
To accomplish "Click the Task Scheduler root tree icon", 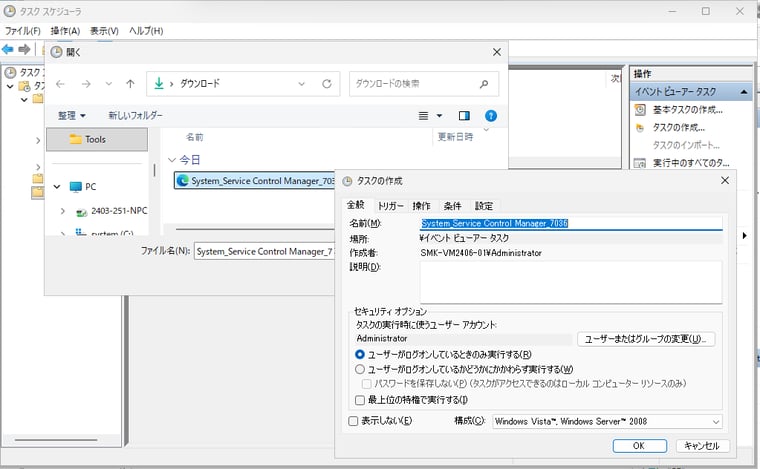I will [x=10, y=73].
